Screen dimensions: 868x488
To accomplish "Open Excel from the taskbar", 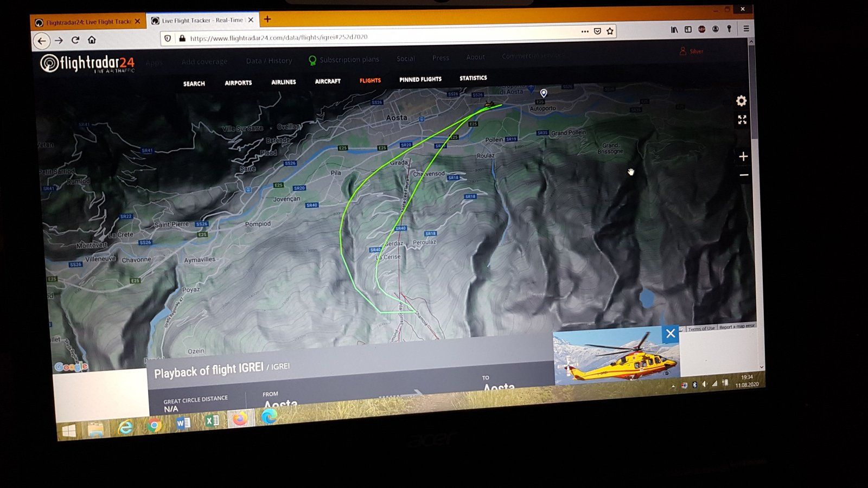I will click(212, 421).
